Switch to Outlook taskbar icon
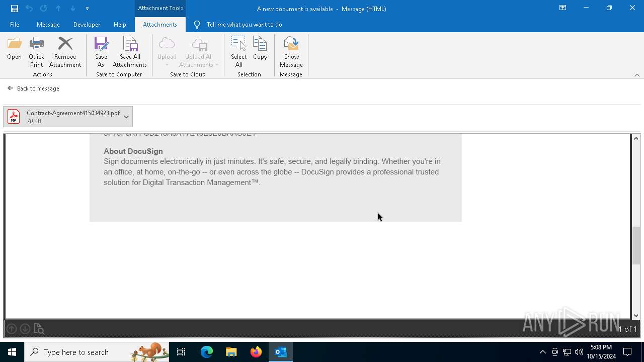This screenshot has height=362, width=644. click(x=281, y=352)
